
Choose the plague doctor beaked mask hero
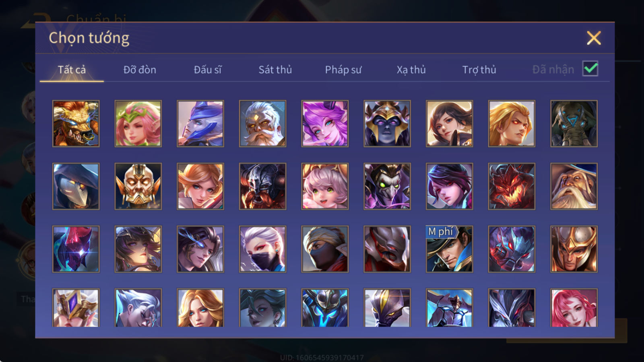(x=76, y=186)
